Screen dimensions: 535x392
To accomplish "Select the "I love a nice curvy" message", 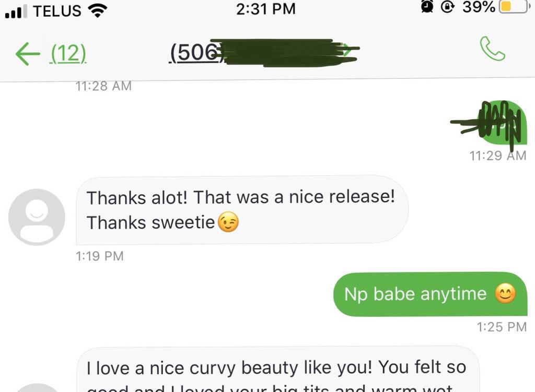I will point(278,370).
